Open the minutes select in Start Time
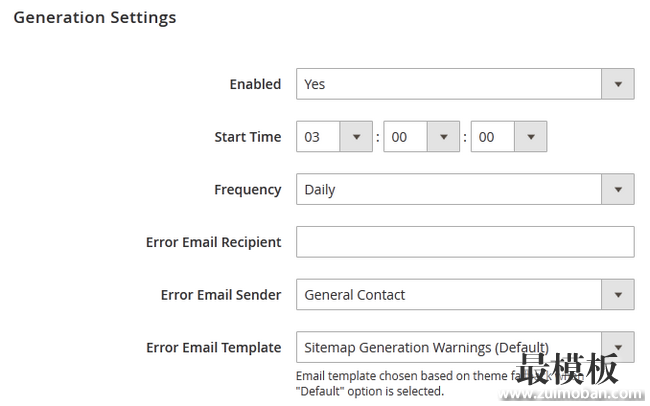This screenshot has height=406, width=650. tap(422, 137)
